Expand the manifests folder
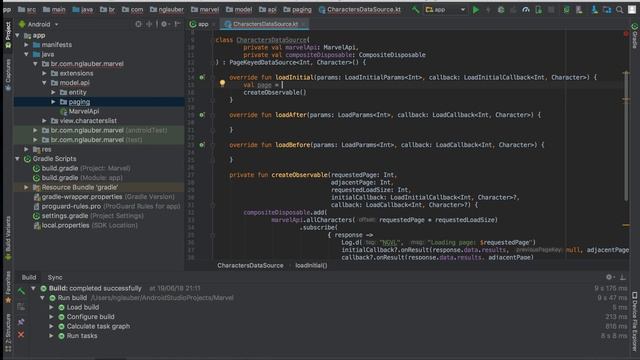 [x=27, y=45]
